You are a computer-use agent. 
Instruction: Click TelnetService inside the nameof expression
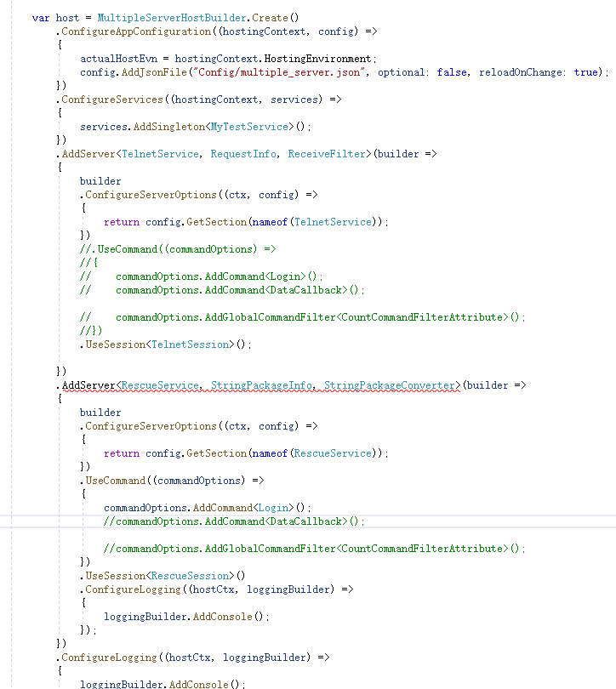tap(333, 222)
